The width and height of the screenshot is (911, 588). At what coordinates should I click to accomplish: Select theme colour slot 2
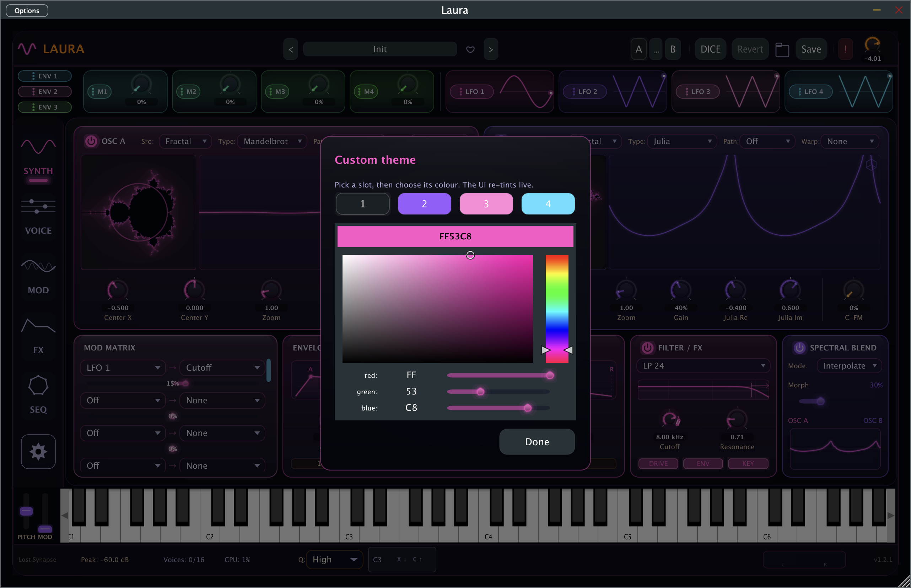[424, 204]
